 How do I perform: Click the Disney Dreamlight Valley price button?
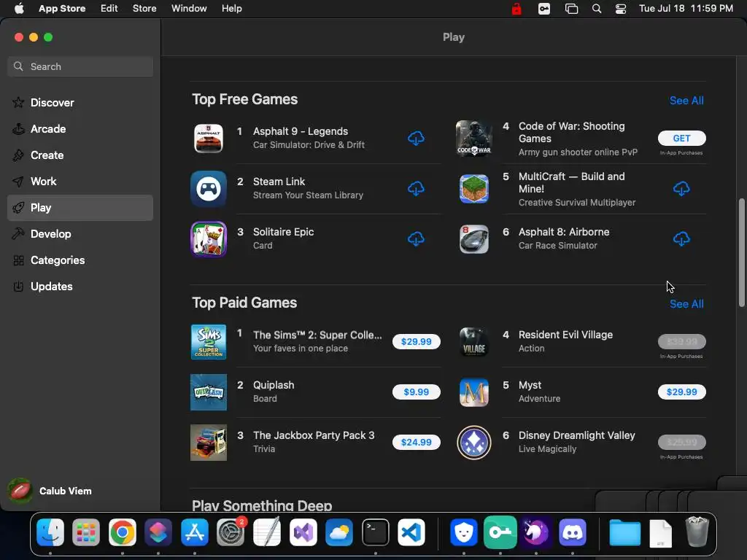pos(682,443)
